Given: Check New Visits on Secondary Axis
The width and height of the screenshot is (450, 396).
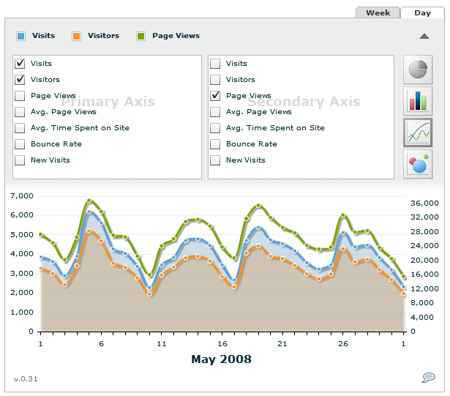Looking at the screenshot, I should click(x=215, y=160).
